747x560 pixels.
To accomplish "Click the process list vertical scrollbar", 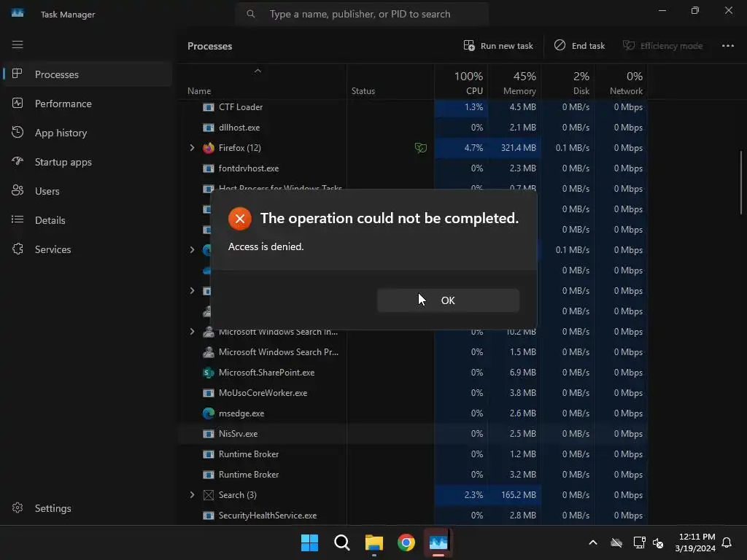I will pyautogui.click(x=741, y=182).
